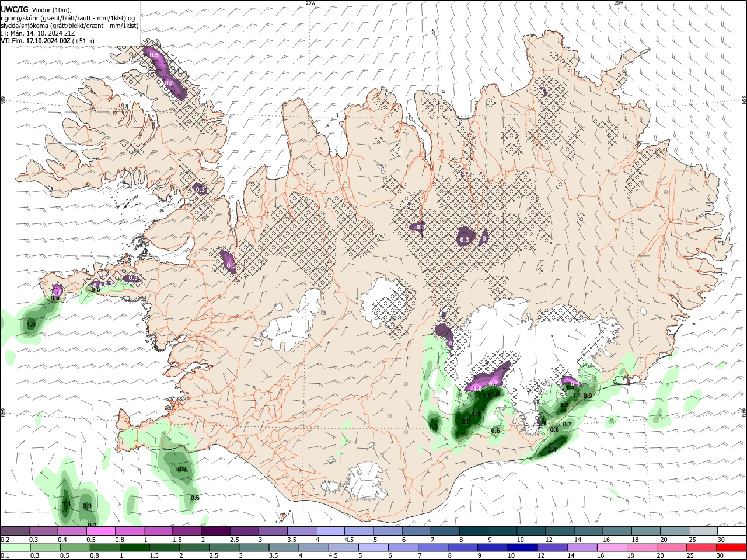Viewport: 747px width, 560px height.
Task: Click the '2.4' rainfall value on the map
Action: tap(552, 449)
